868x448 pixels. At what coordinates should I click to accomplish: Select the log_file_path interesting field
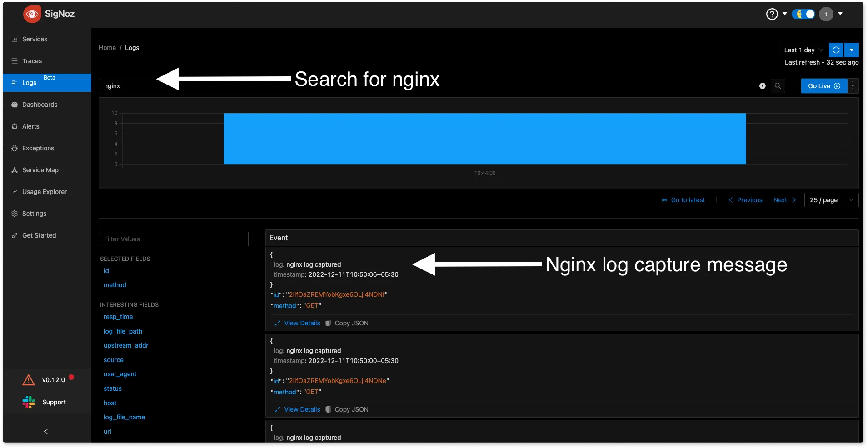point(123,331)
